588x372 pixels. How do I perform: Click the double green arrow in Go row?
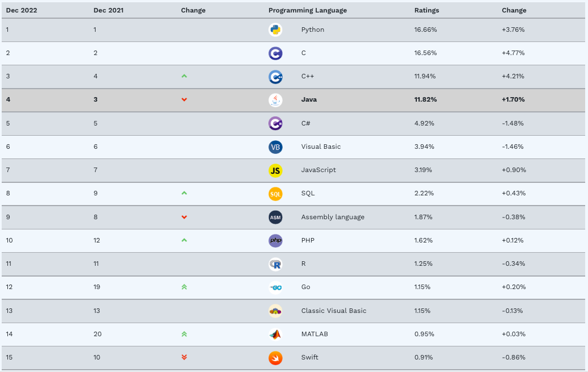pyautogui.click(x=184, y=287)
